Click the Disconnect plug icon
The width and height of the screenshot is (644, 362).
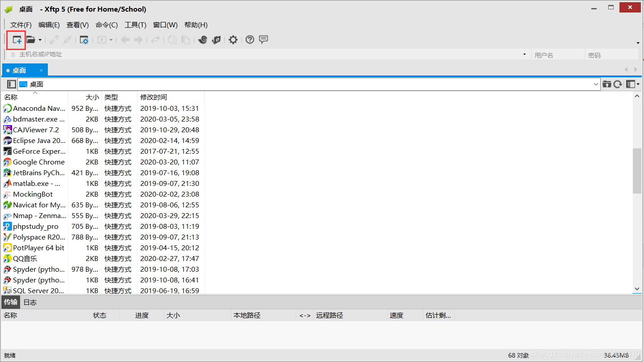[x=67, y=40]
